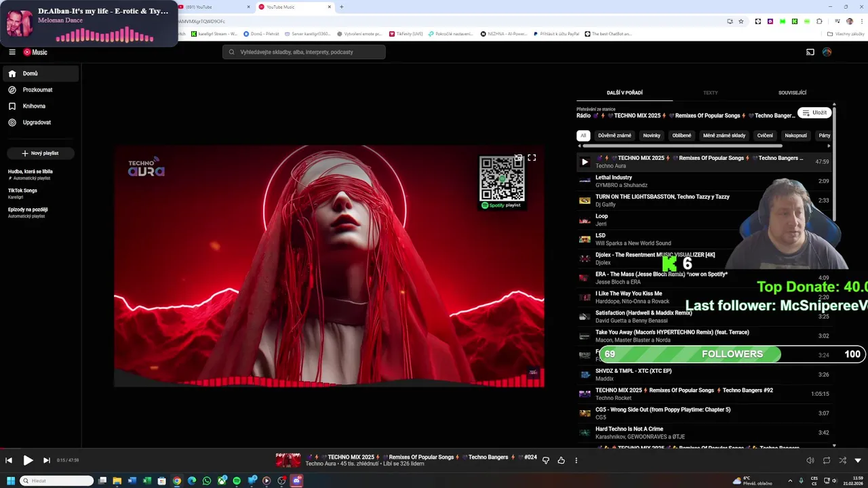This screenshot has width=868, height=488.
Task: Select the Párty filter chip
Action: pyautogui.click(x=824, y=136)
